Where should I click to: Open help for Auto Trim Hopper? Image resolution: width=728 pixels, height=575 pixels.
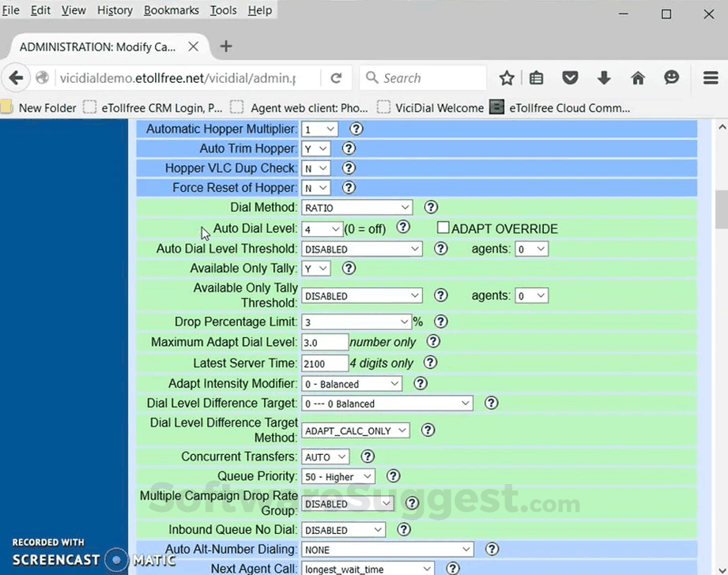[x=349, y=148]
